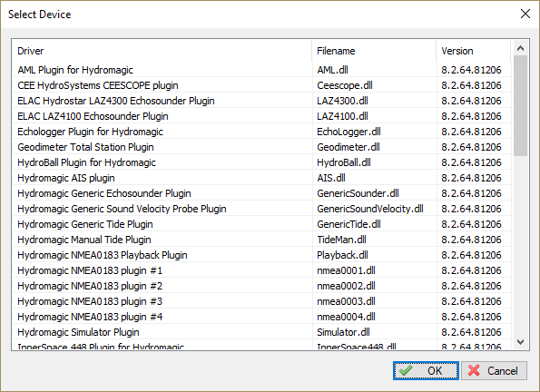Select Hydromagic AIS plugin row

(261, 178)
